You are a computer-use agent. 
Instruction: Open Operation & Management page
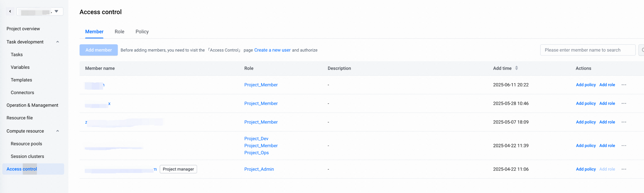tap(32, 105)
